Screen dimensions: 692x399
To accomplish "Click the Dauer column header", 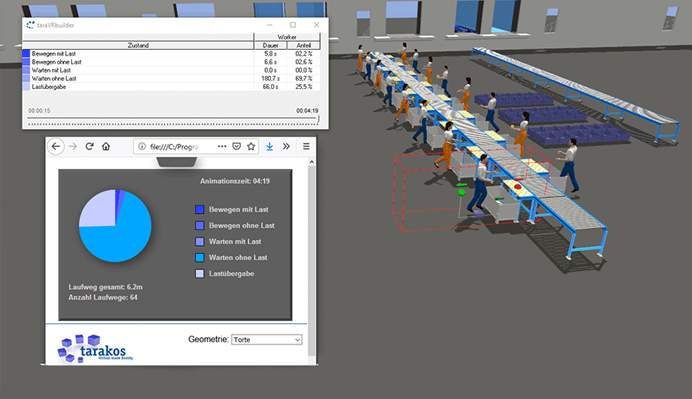I will (271, 45).
